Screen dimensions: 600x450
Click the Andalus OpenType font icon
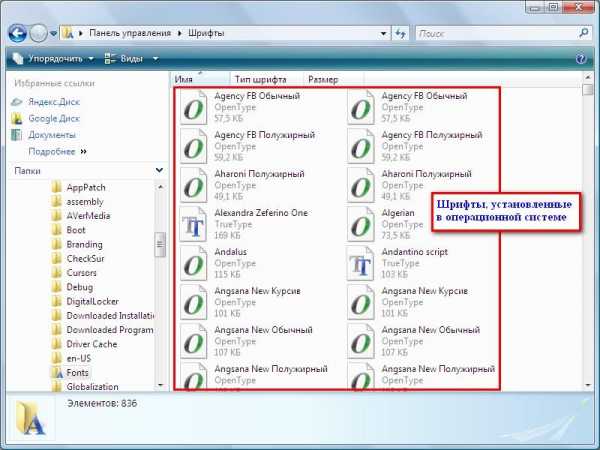(x=193, y=265)
